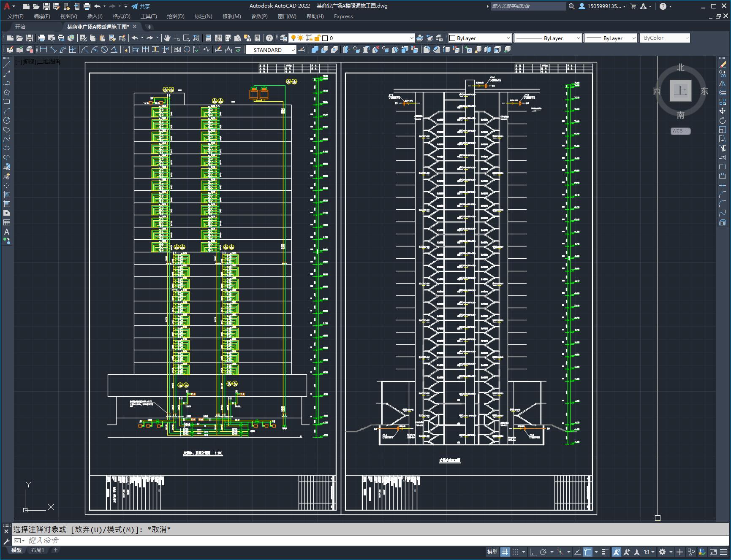The image size is (731, 560).
Task: Open the Workspace Switching gear
Action: (x=662, y=552)
